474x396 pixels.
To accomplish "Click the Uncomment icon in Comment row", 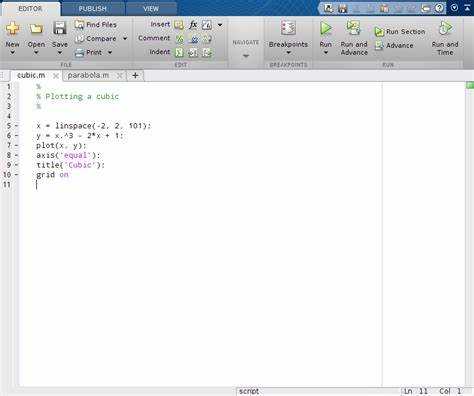I will (x=193, y=39).
